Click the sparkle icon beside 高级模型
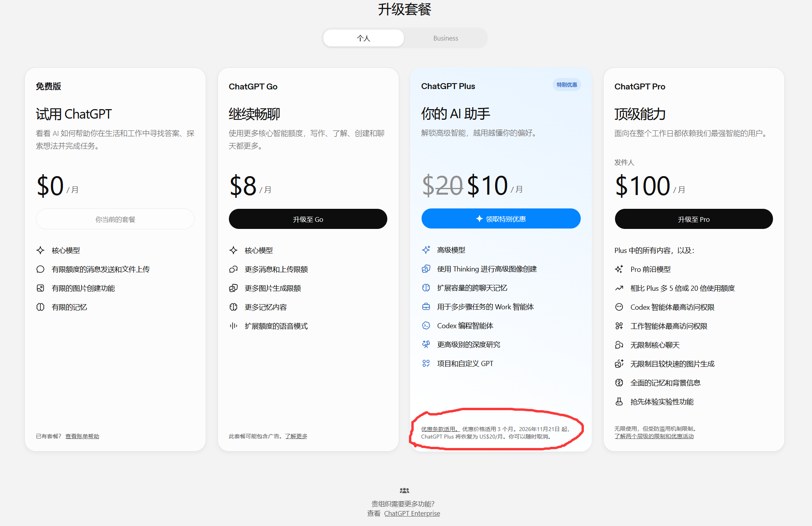The image size is (812, 526). 426,250
